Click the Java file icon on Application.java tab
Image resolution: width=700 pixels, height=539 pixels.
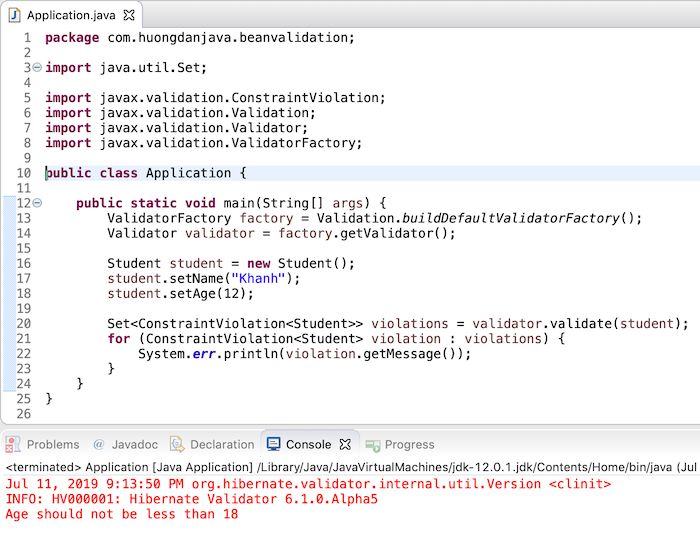14,15
